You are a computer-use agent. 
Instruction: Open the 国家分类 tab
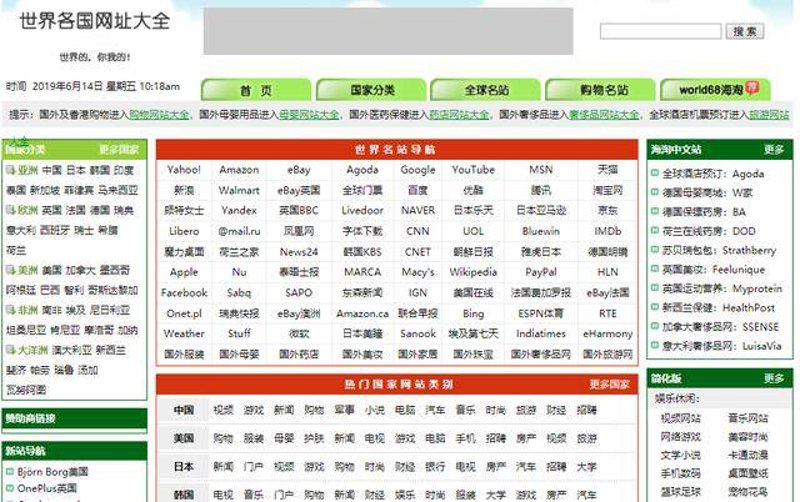[x=371, y=90]
